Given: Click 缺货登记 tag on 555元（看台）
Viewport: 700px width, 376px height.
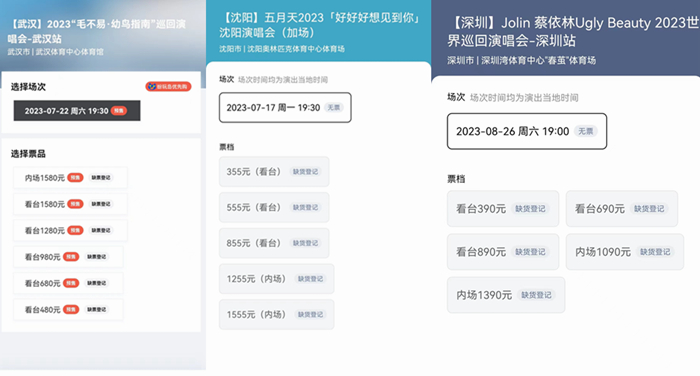Looking at the screenshot, I should pyautogui.click(x=305, y=207).
